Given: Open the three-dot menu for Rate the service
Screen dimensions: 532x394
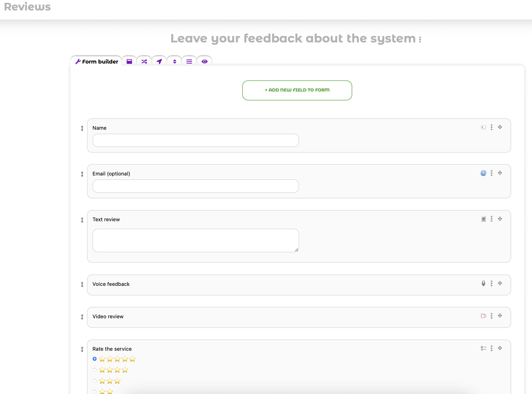Looking at the screenshot, I should (491, 348).
